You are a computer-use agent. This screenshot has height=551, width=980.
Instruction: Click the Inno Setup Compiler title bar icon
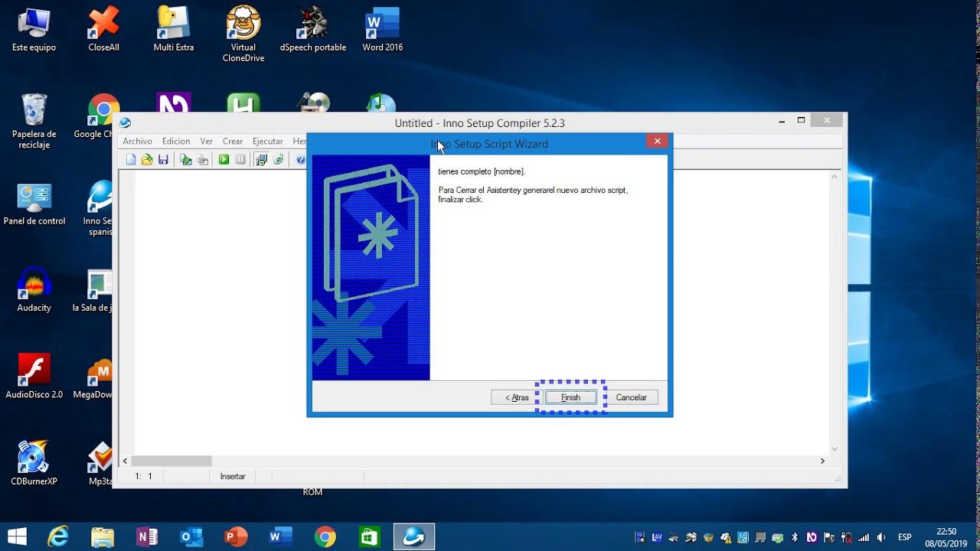coord(126,122)
